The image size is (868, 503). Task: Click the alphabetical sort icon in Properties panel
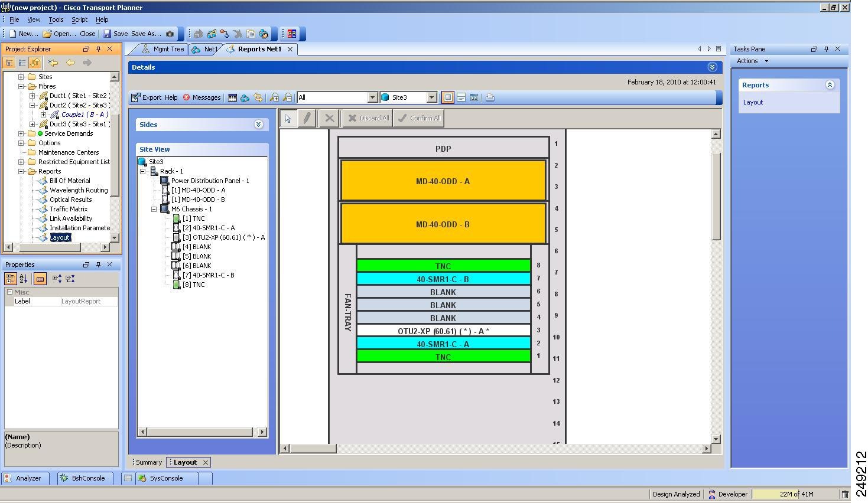24,279
